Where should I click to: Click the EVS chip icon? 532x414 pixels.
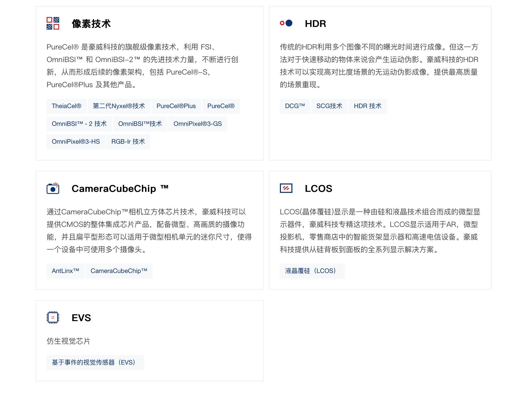pos(53,317)
